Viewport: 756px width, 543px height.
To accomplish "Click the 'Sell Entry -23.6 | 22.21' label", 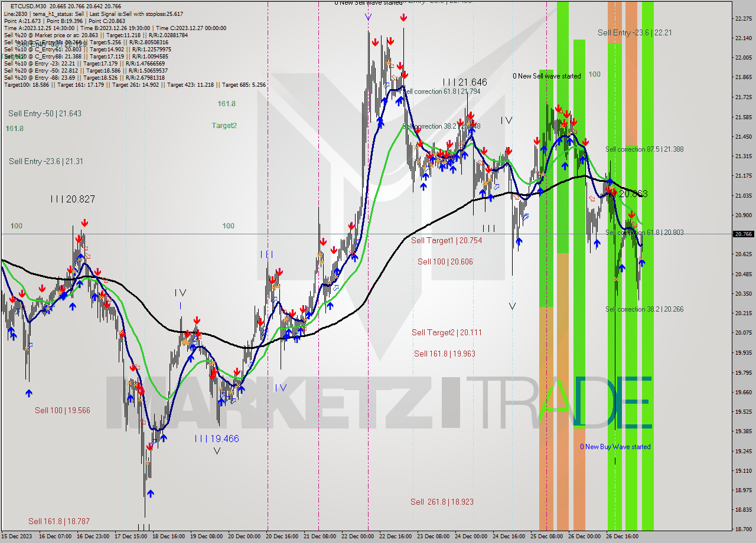I will (x=635, y=32).
